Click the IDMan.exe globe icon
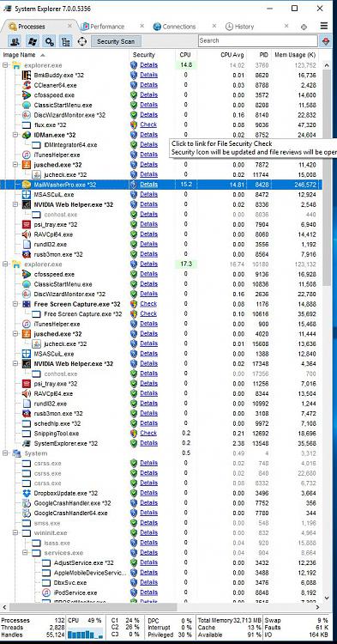Image resolution: width=337 pixels, height=644 pixels. pos(27,135)
